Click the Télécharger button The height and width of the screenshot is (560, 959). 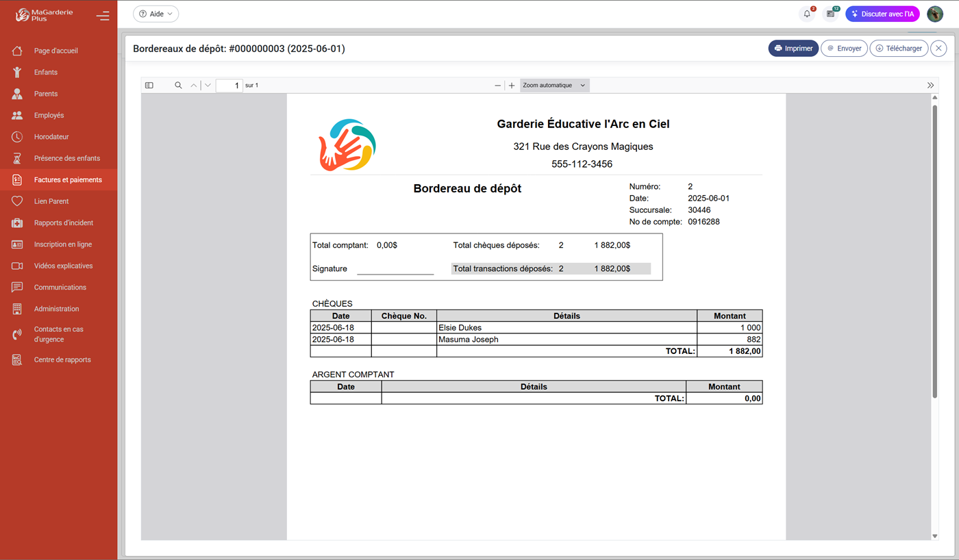tap(899, 49)
